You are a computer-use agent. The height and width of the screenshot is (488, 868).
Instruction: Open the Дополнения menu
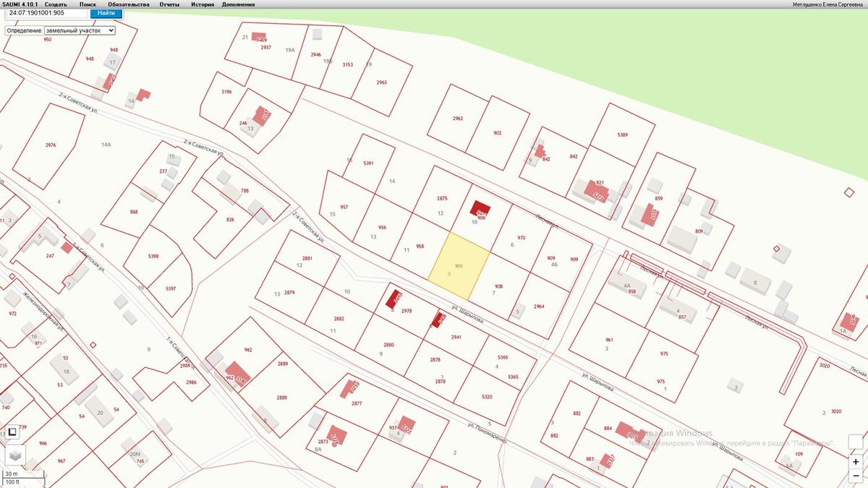pos(238,4)
